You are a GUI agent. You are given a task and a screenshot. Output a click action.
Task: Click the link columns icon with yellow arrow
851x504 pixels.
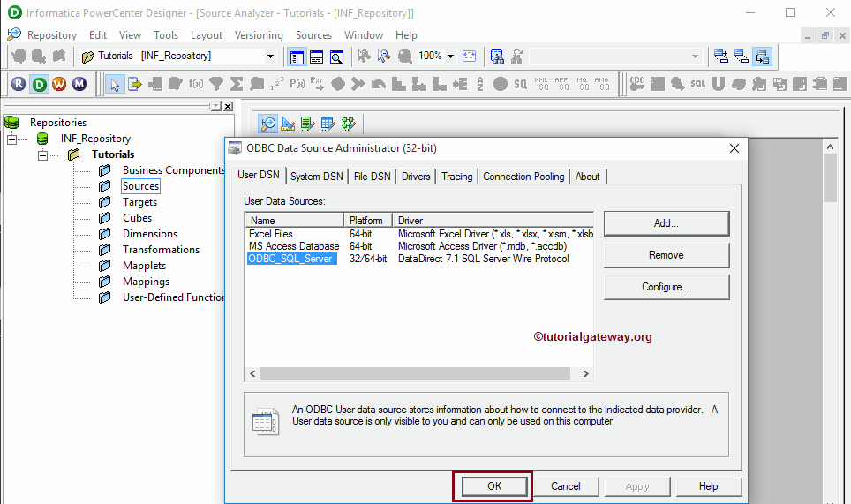134,84
